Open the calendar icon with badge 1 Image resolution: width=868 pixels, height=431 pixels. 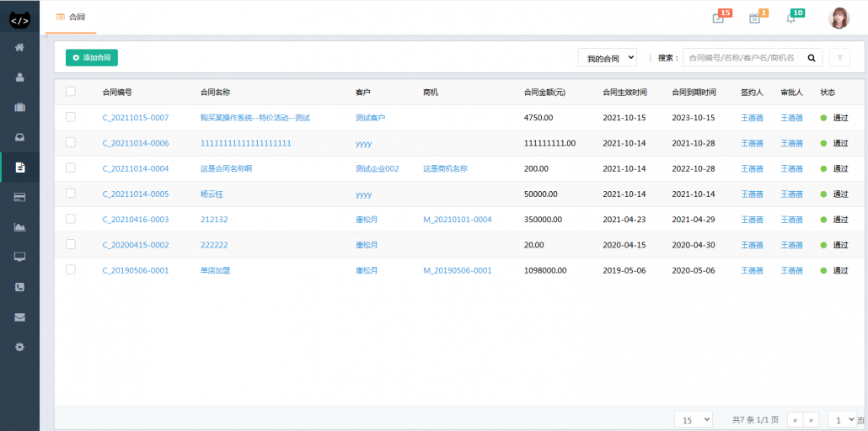tap(754, 19)
